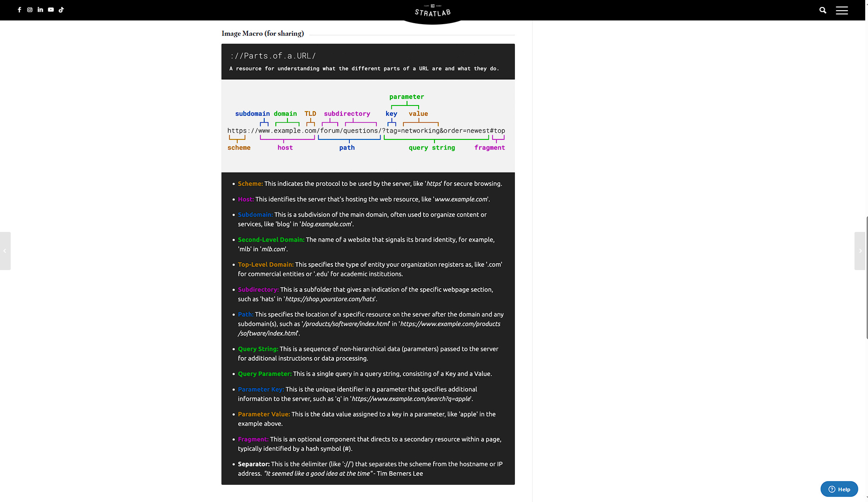868x502 pixels.
Task: Open the Facebook social icon
Action: click(x=19, y=10)
